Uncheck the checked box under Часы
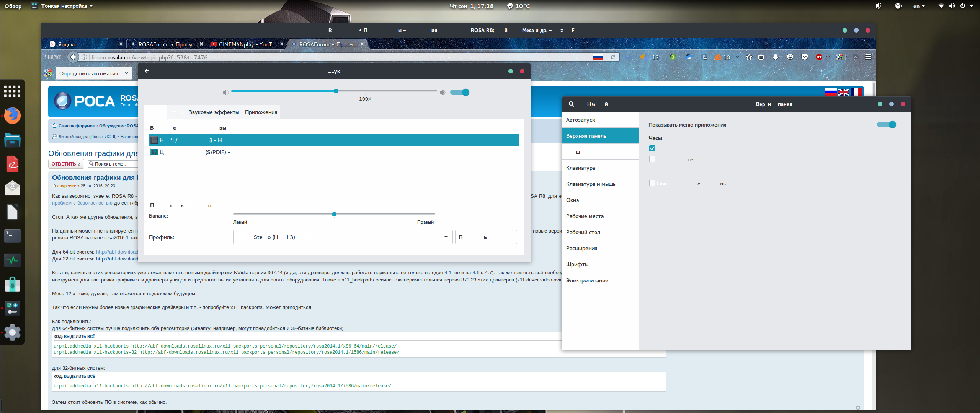 pos(652,148)
